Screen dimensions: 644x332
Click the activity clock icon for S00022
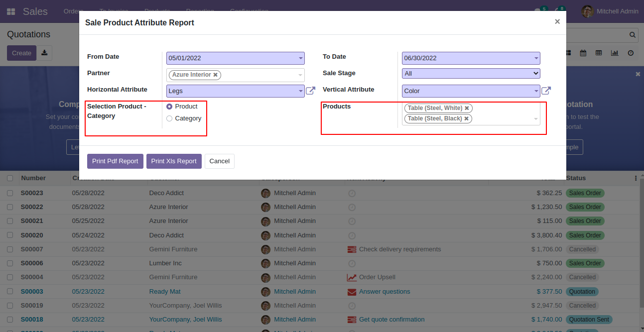352,207
